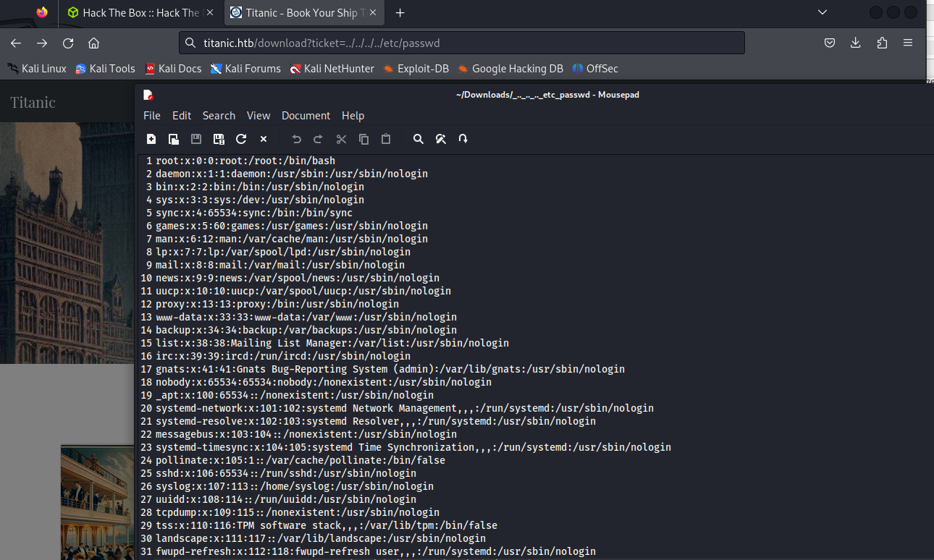Open a new Firefox tab with plus
Screen dimensions: 934x560
[x=400, y=12]
